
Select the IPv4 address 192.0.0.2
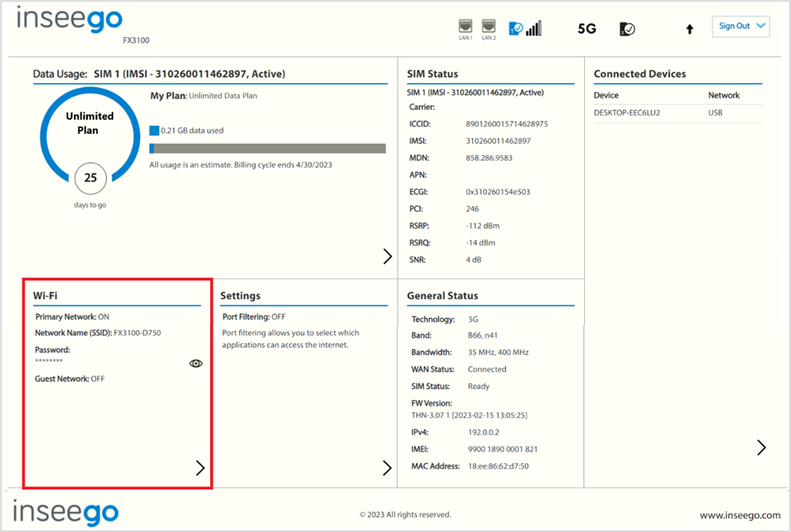click(x=484, y=433)
